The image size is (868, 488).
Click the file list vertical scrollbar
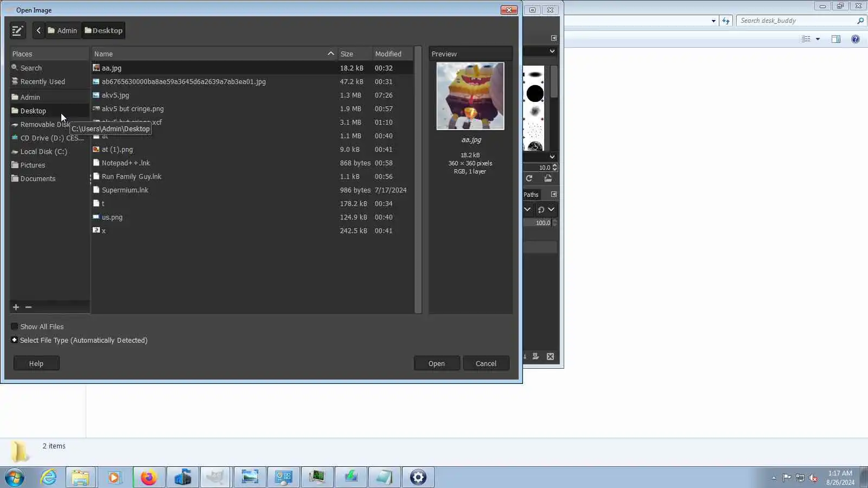pos(418,180)
